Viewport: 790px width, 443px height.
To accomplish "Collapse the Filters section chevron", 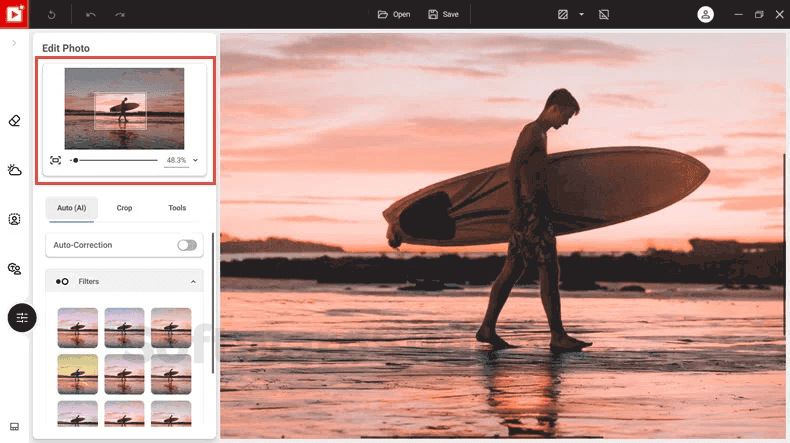I will [193, 282].
